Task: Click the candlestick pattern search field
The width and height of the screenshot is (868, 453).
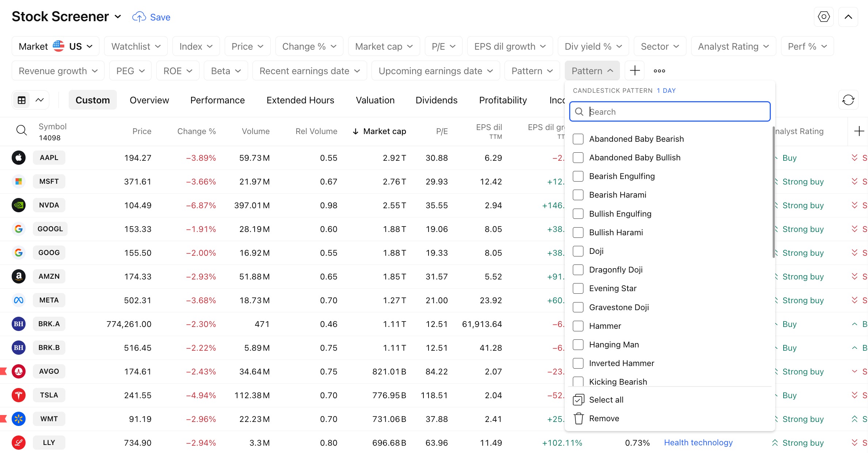Action: 670,112
